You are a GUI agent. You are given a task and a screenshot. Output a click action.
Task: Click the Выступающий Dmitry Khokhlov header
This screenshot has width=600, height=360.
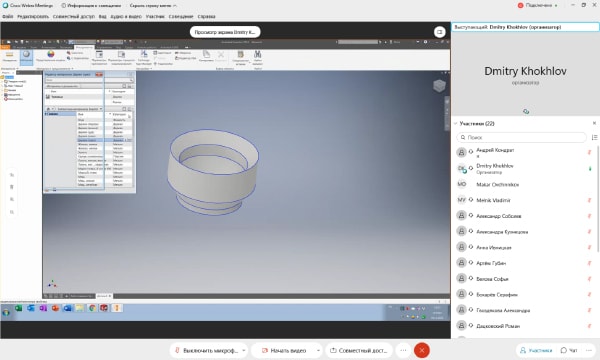pos(525,27)
